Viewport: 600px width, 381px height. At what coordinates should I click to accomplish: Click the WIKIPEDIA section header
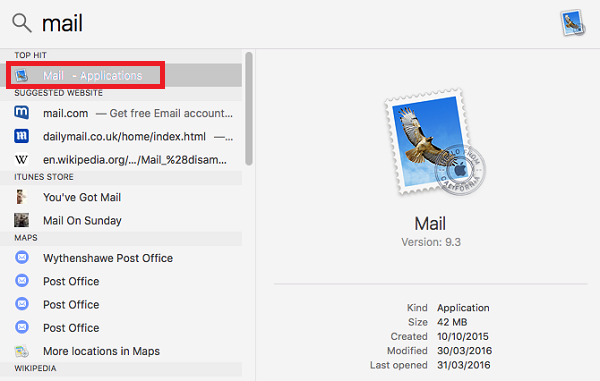35,368
